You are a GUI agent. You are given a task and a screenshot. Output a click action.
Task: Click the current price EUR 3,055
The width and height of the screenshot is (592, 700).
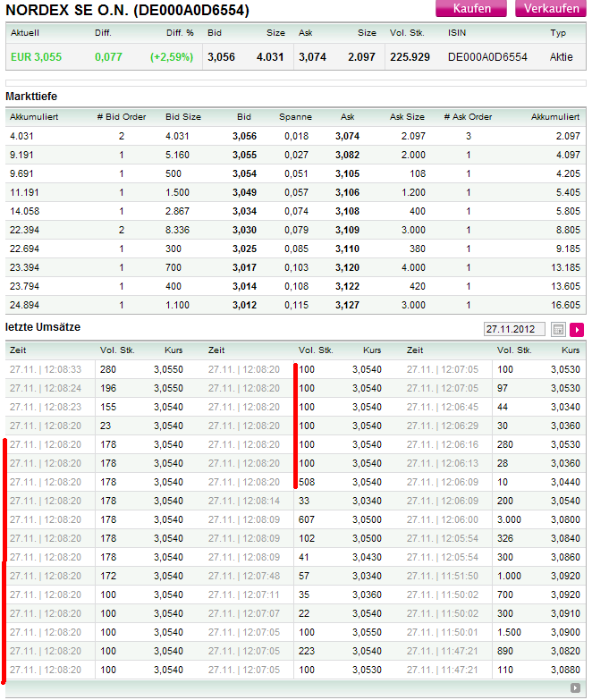(36, 57)
